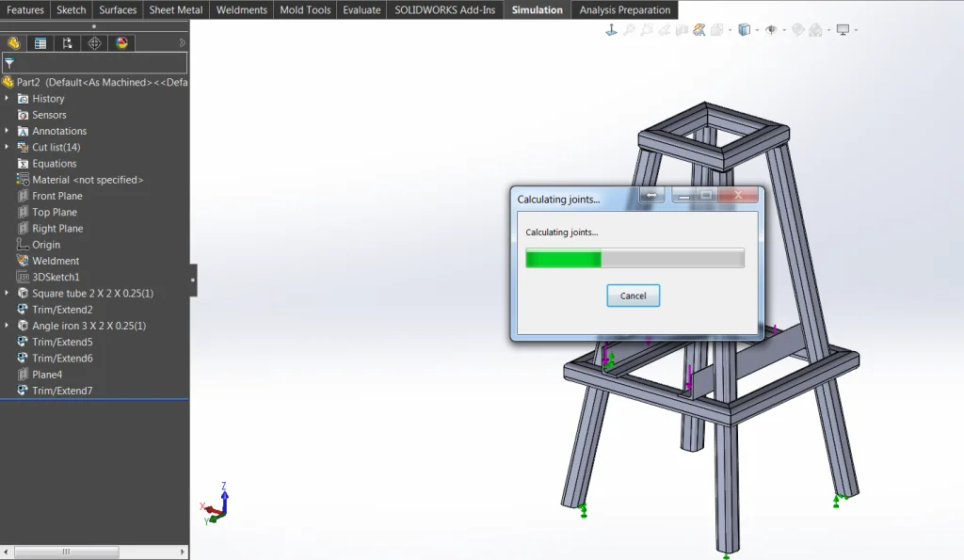Viewport: 964px width, 560px height.
Task: Expand the Angle iron 3 X 2 X 0.25(1) feature
Action: click(x=8, y=326)
